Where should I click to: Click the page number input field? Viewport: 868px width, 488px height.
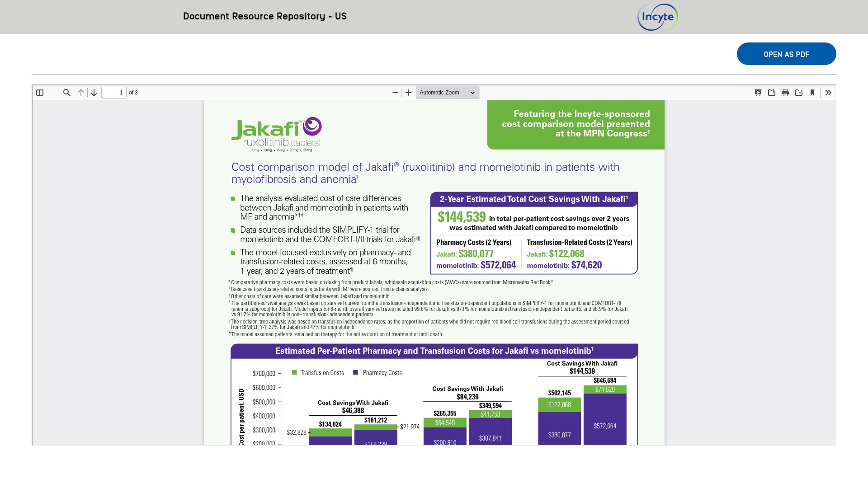(x=114, y=93)
